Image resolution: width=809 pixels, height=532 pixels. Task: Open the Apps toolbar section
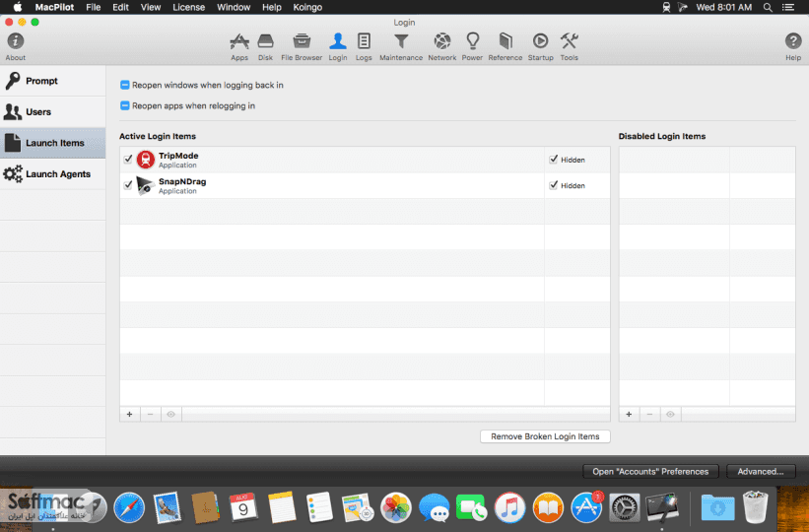(x=239, y=47)
